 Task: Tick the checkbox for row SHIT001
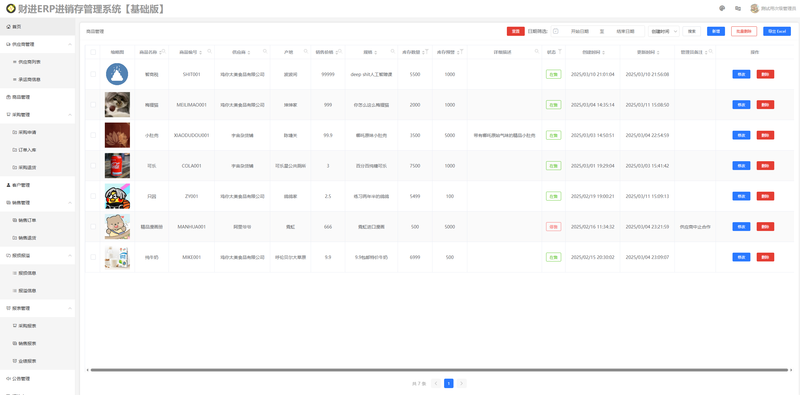click(x=93, y=74)
